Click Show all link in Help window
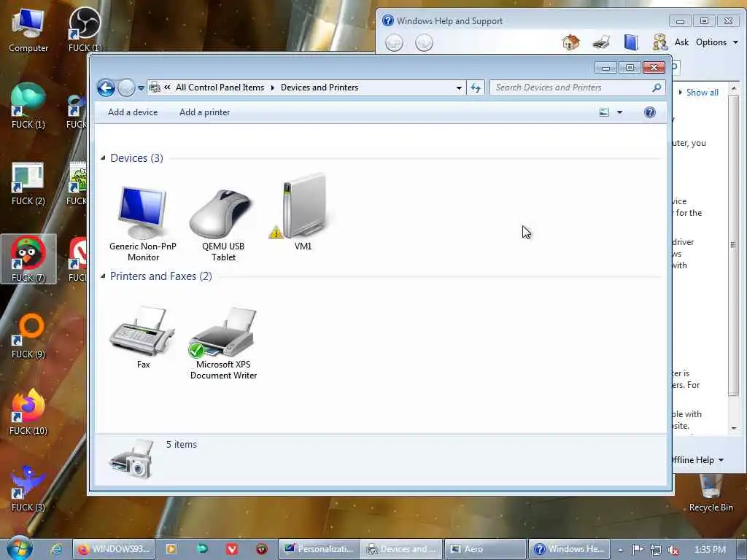 702,93
